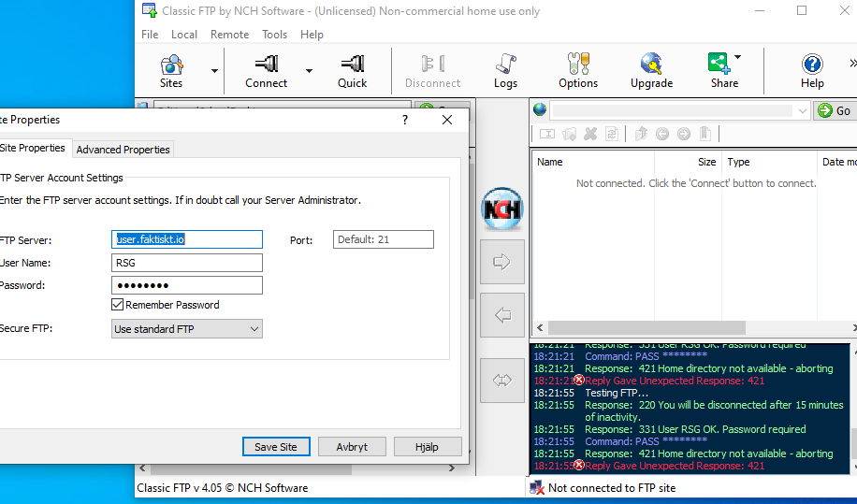Click the Quick connect icon
Image resolution: width=857 pixels, height=504 pixels.
click(352, 71)
